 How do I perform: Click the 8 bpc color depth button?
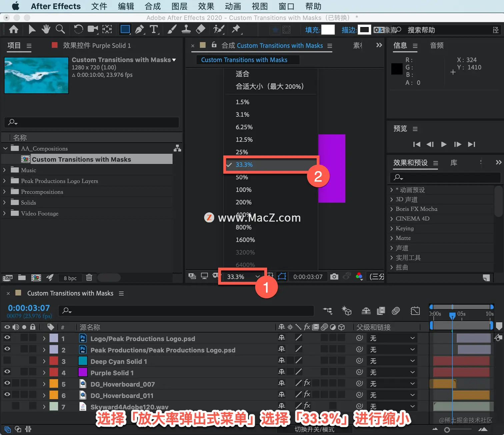(70, 278)
